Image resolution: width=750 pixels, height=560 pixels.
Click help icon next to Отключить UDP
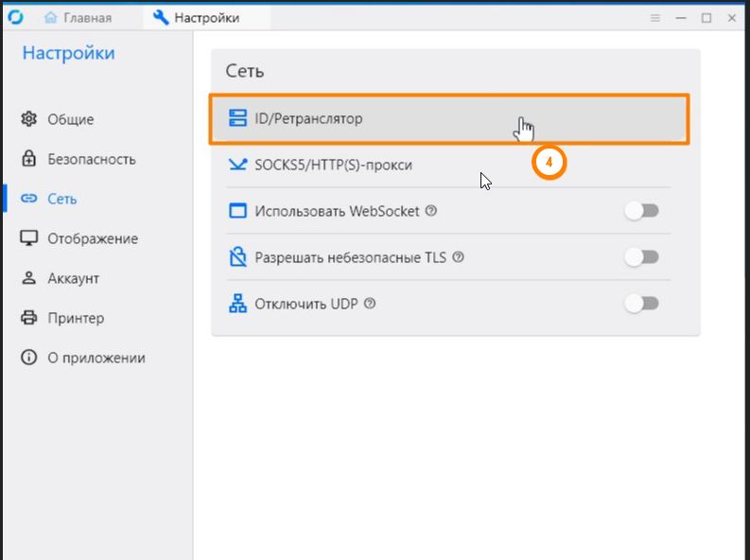click(370, 304)
